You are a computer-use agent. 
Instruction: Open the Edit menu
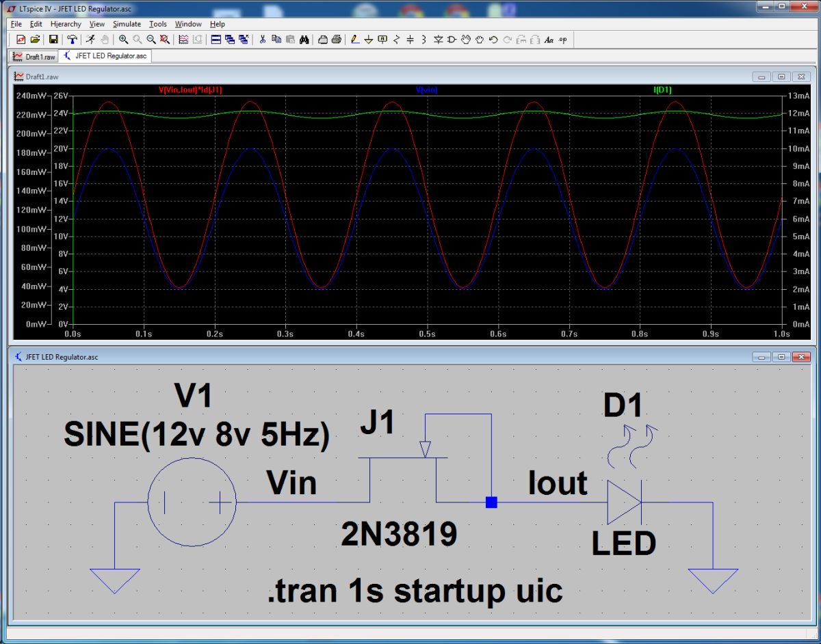(36, 24)
